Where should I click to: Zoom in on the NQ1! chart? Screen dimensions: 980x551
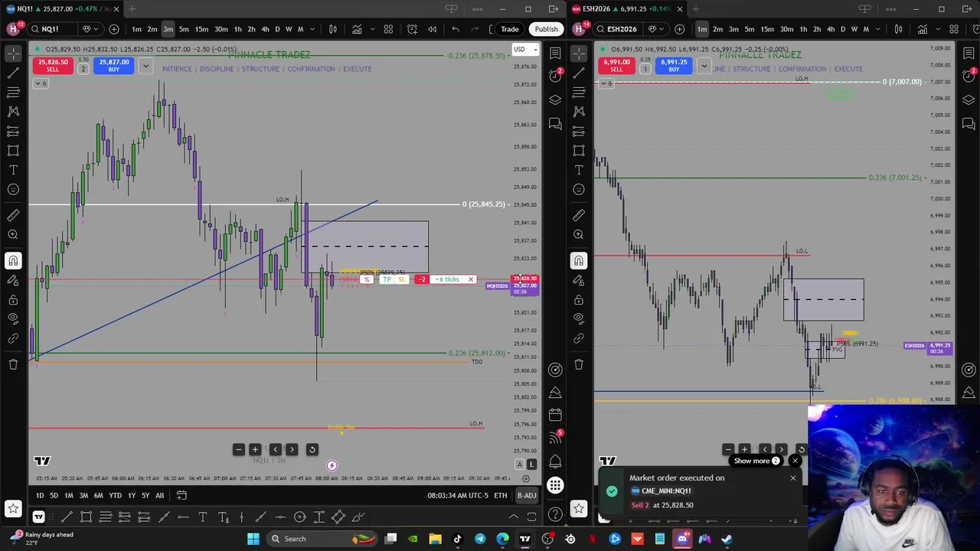point(254,450)
